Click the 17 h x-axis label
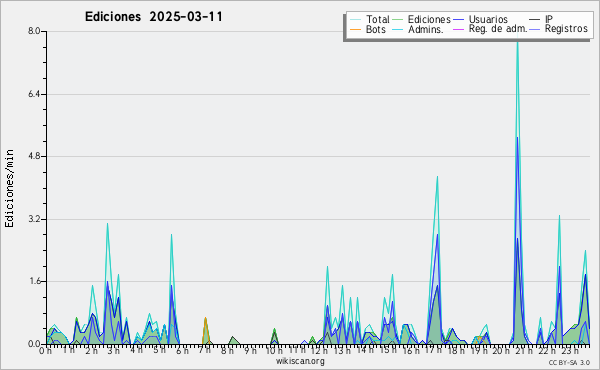600x370 pixels. pos(433,350)
